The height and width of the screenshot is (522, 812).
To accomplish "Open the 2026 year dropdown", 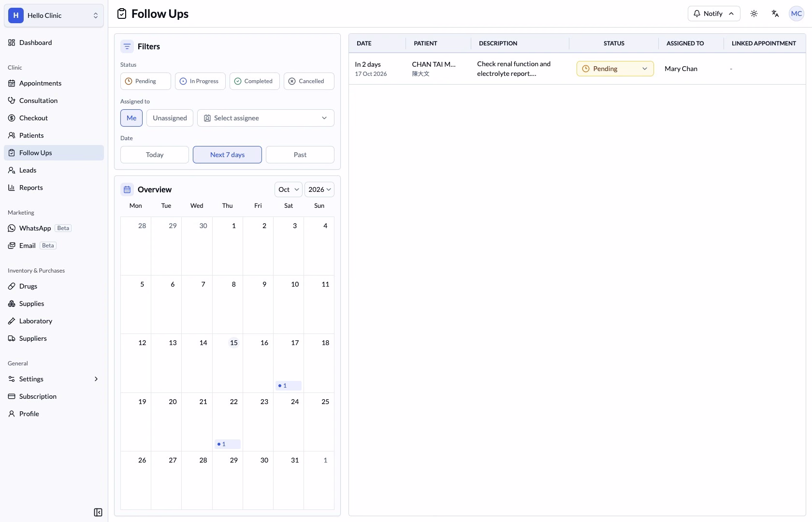I will [x=319, y=189].
